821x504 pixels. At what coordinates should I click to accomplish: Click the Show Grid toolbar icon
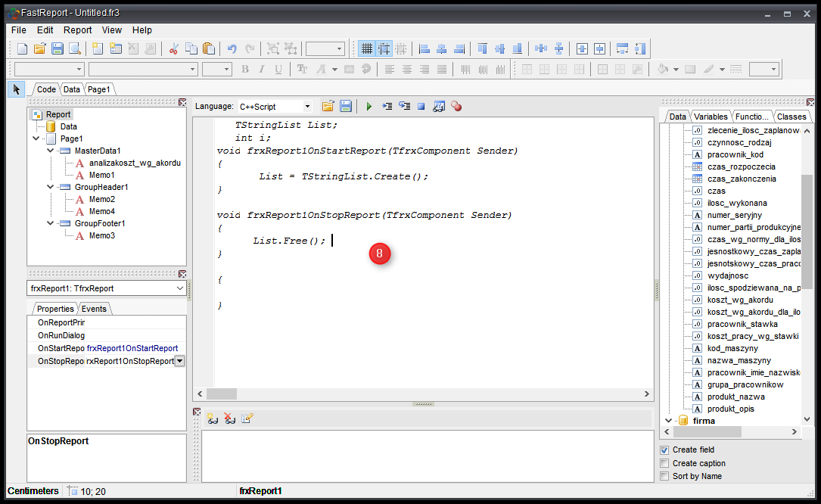click(367, 48)
